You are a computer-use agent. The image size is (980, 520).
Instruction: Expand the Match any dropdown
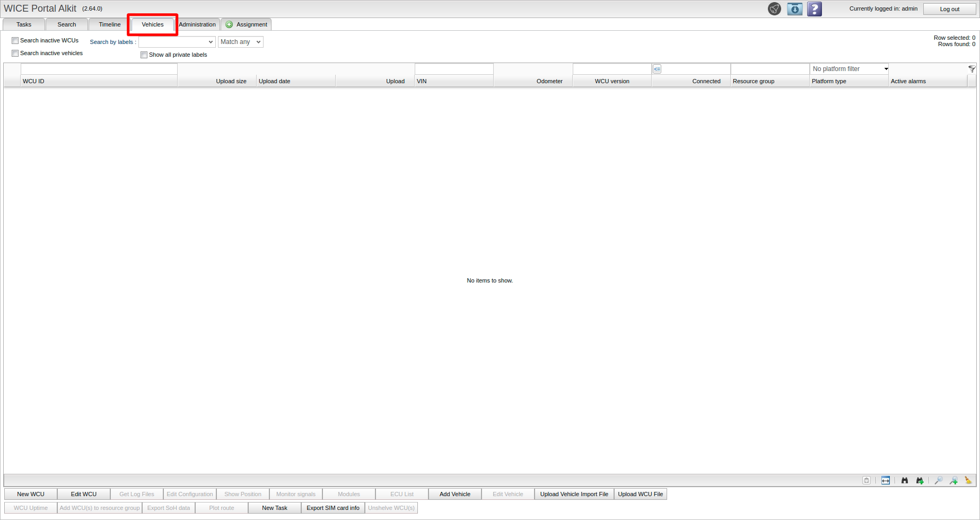(x=240, y=42)
